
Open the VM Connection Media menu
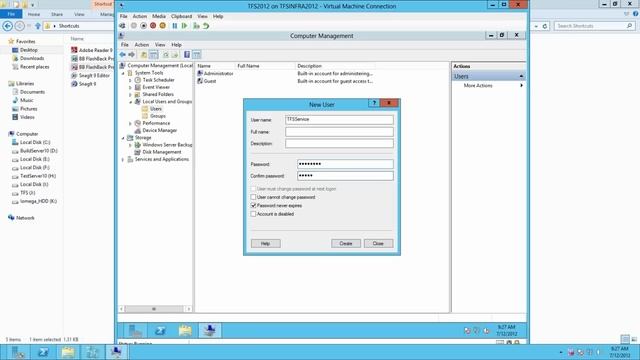tap(159, 16)
